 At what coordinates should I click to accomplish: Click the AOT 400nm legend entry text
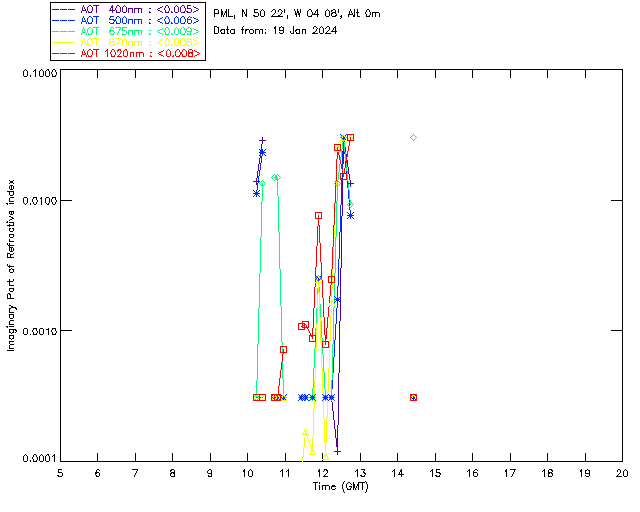click(x=140, y=9)
